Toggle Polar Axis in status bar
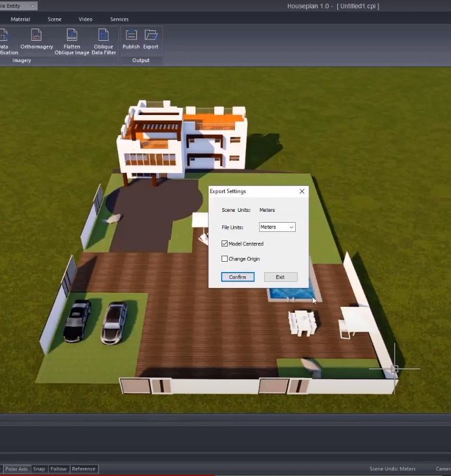This screenshot has height=476, width=451. (16, 469)
